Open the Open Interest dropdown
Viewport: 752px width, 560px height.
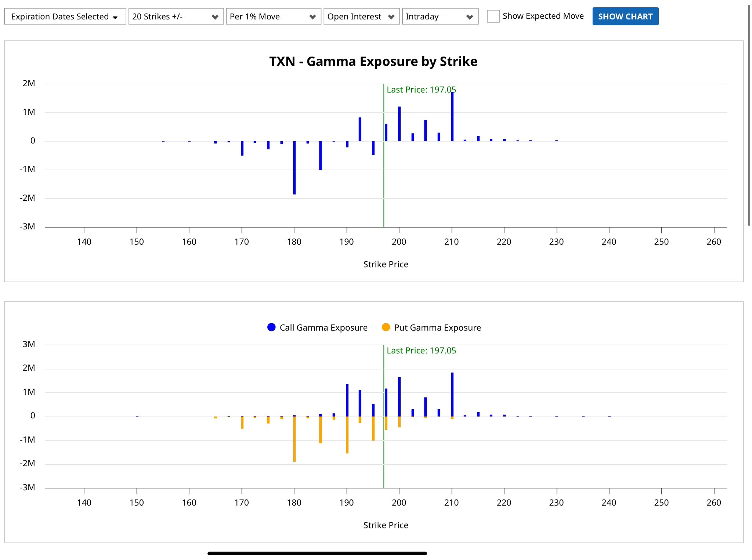tap(362, 17)
